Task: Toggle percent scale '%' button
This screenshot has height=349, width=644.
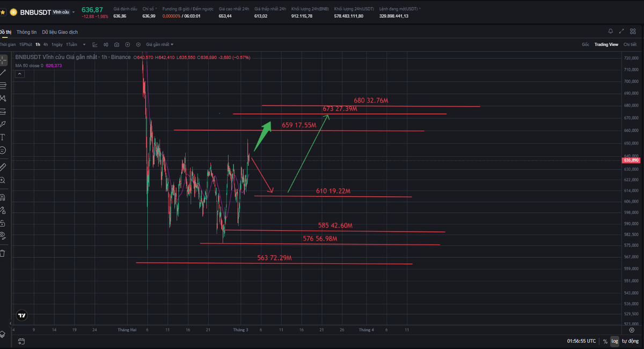Action: click(605, 341)
